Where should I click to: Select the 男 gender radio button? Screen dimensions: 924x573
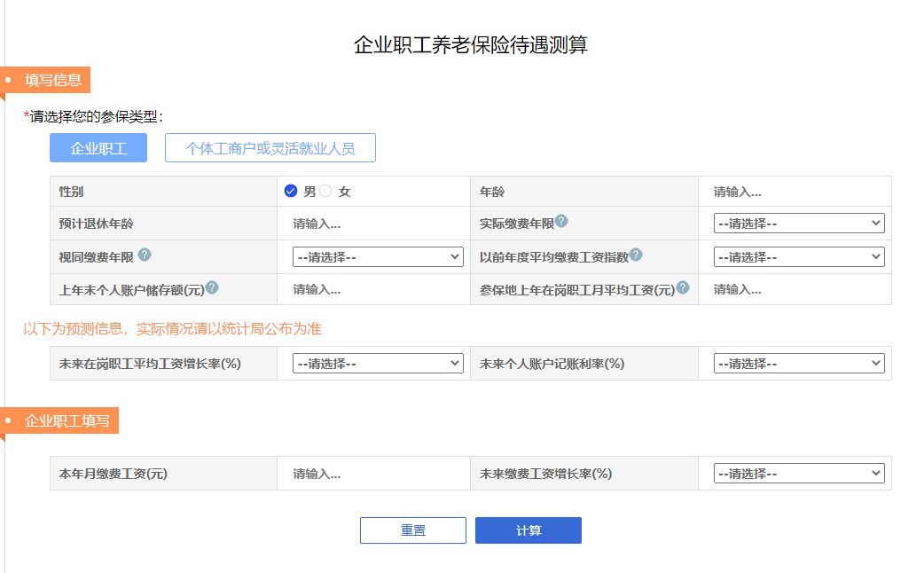click(291, 191)
